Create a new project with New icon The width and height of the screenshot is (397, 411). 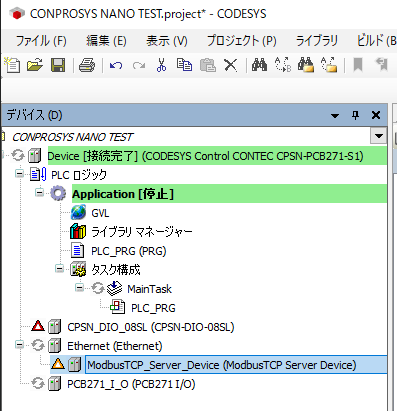coord(12,65)
